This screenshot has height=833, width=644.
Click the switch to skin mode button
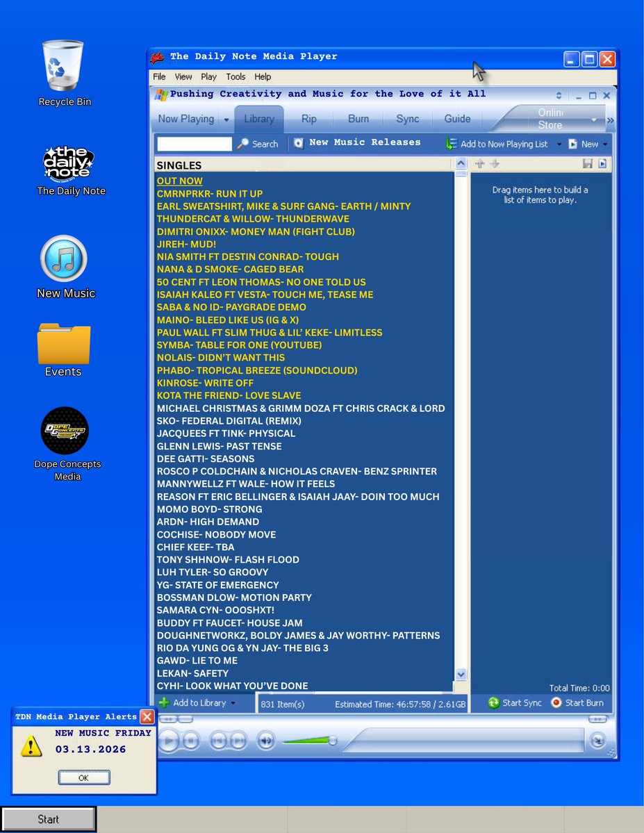tap(597, 740)
